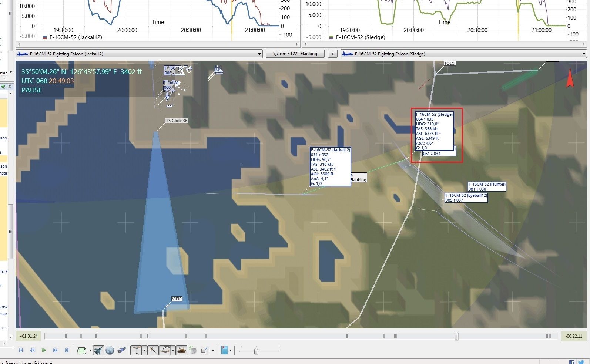Open the screen capture dropdown arrow

pyautogui.click(x=213, y=350)
